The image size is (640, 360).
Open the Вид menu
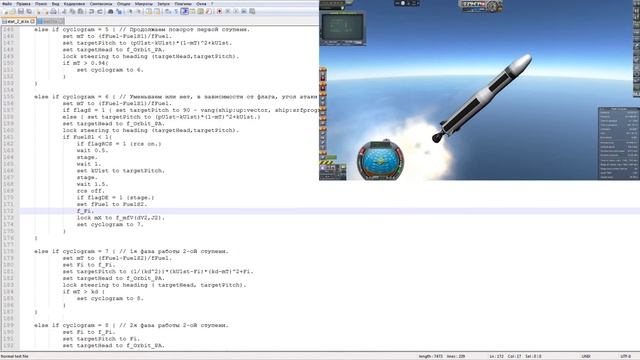(x=56, y=4)
